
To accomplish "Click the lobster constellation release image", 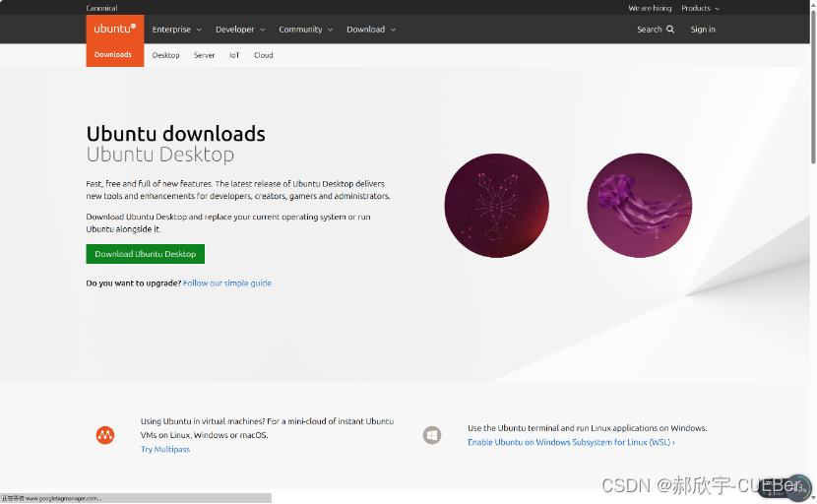I will 496,206.
